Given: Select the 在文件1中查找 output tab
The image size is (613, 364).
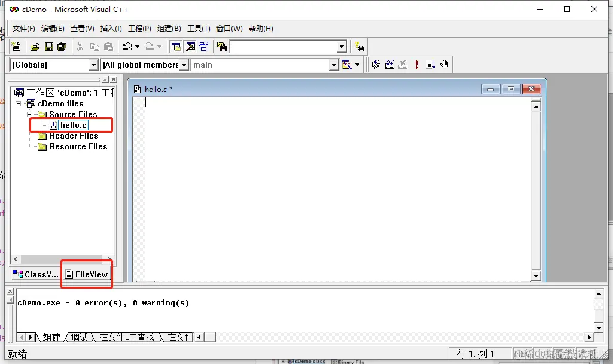Looking at the screenshot, I should click(x=127, y=337).
